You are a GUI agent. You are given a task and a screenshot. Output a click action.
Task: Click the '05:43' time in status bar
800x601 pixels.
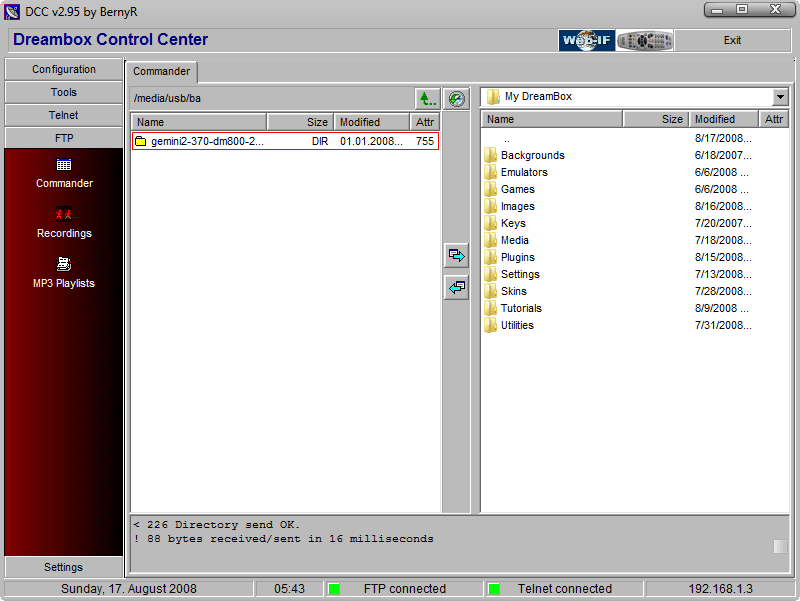[289, 589]
